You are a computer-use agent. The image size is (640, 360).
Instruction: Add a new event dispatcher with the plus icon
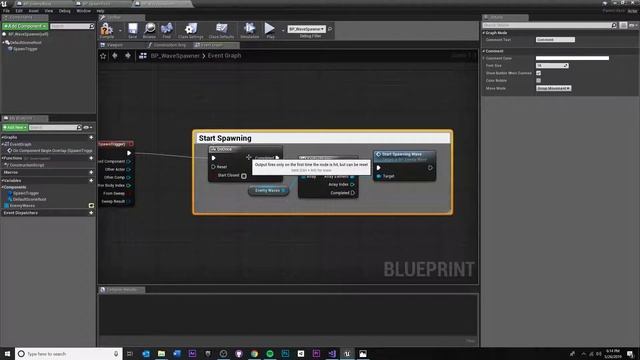click(91, 213)
